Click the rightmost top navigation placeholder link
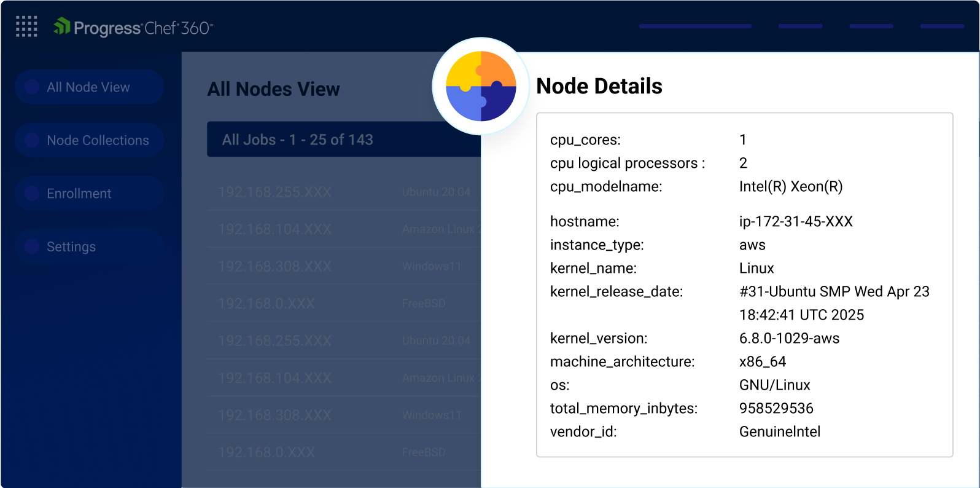Image resolution: width=980 pixels, height=488 pixels. [942, 26]
